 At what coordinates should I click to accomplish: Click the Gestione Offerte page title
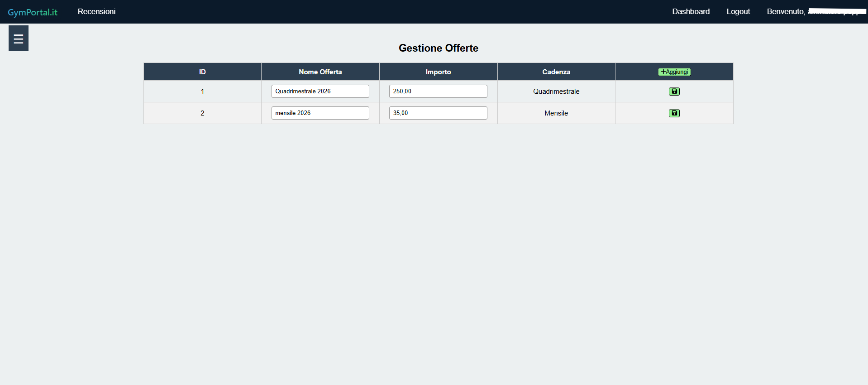click(438, 48)
